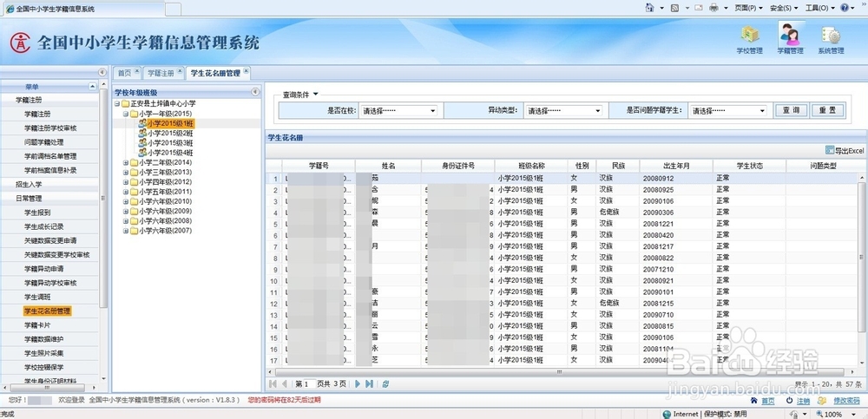This screenshot has height=419, width=868.
Task: Go to last page of roster
Action: point(369,383)
